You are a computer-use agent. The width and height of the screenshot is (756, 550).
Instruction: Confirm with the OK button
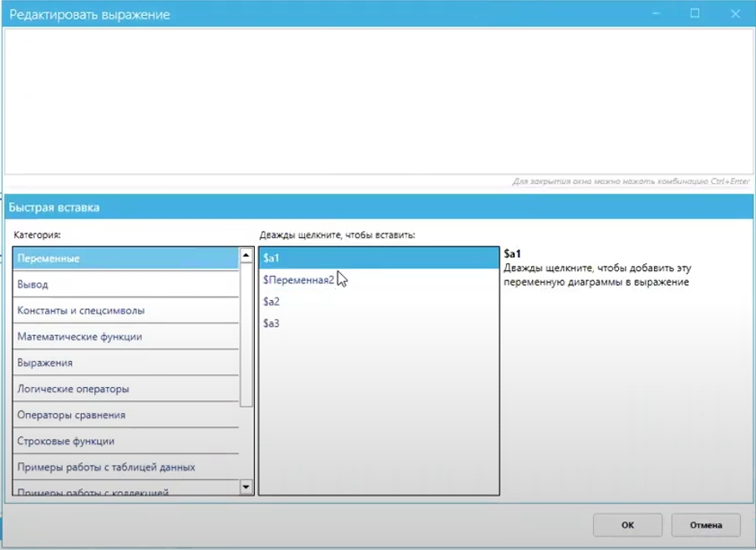[627, 526]
